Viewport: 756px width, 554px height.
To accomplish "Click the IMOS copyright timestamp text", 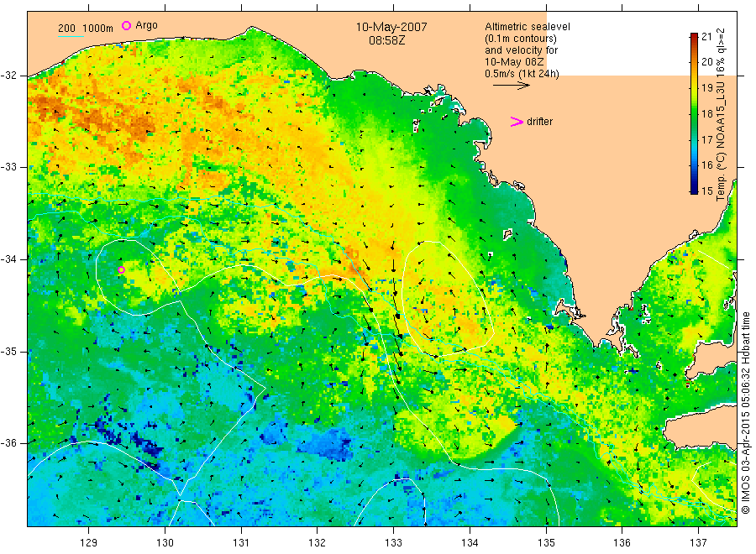I will [745, 412].
